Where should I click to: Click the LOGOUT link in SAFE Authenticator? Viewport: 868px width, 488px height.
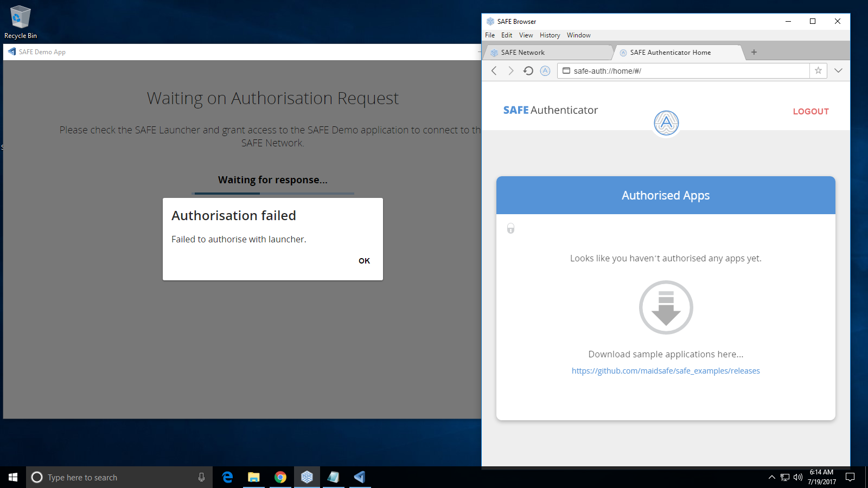point(810,112)
